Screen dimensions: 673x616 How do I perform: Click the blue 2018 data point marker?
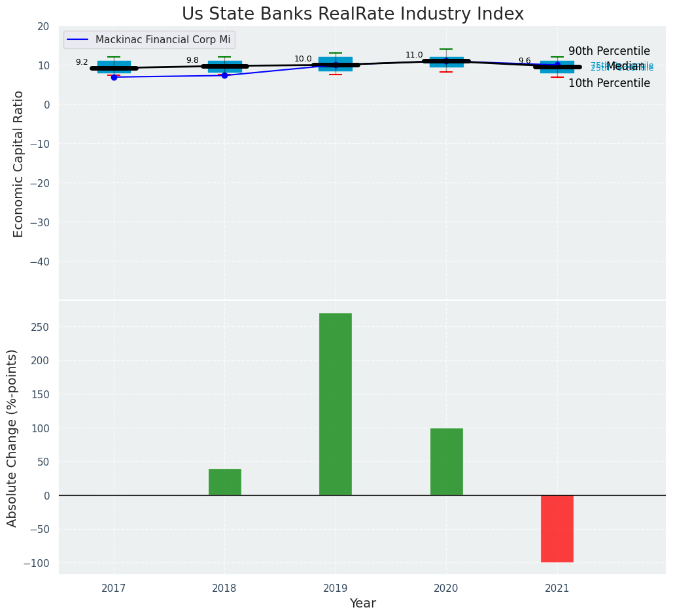tap(224, 75)
